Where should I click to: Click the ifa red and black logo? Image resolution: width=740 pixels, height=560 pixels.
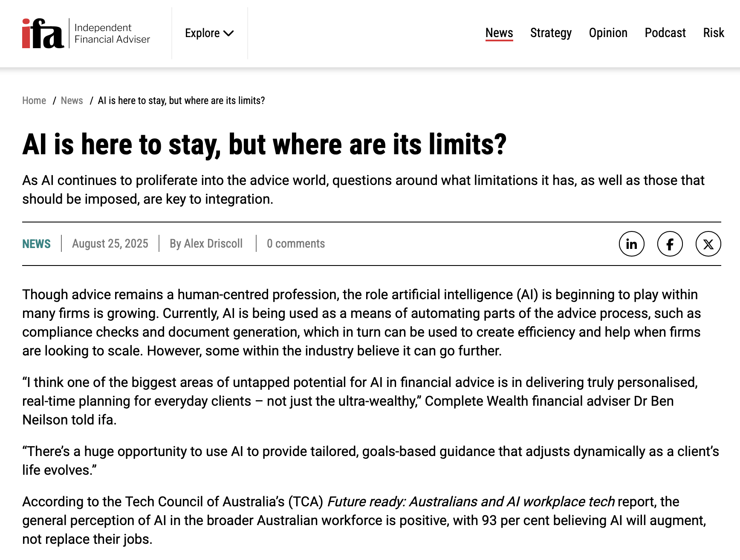[43, 33]
